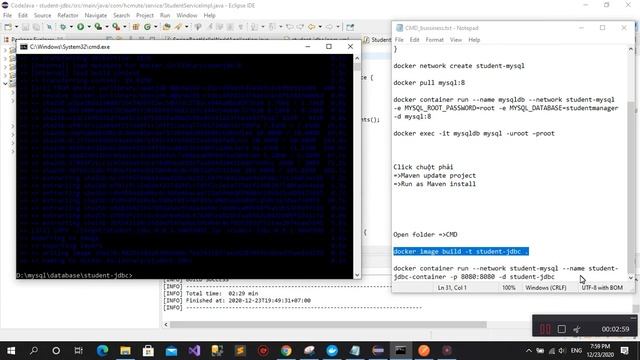Viewport: 640px width, 360px height.
Task: Click 'docker exec -it mysqldb' line in Notepad
Action: (474, 133)
